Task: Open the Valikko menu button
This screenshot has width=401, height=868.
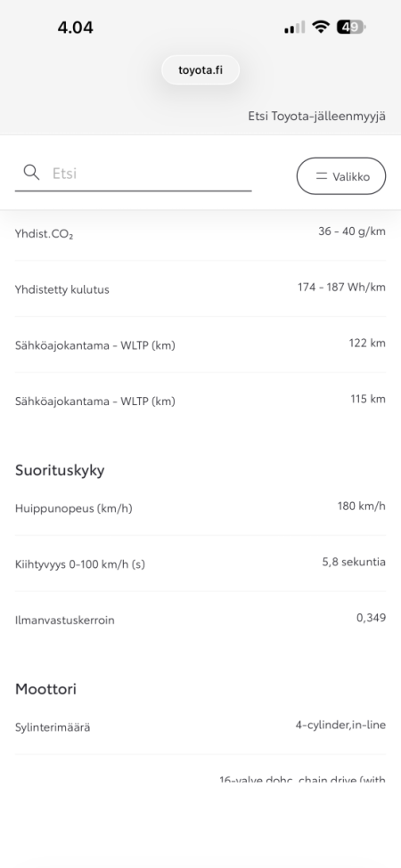Action: click(341, 176)
